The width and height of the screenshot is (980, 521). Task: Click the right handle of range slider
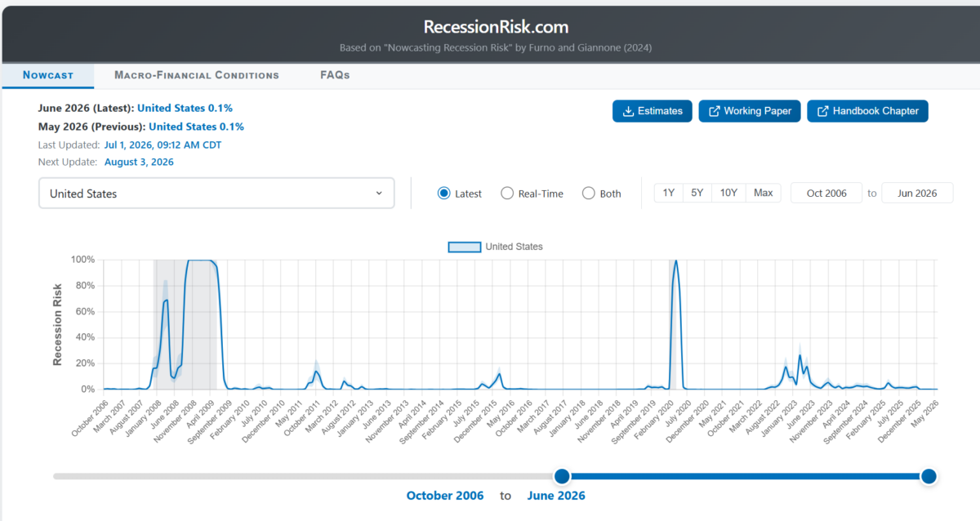(929, 476)
